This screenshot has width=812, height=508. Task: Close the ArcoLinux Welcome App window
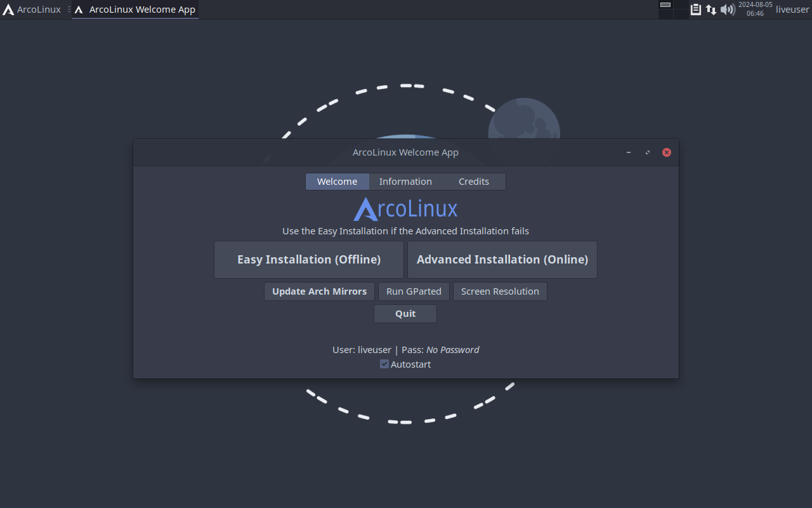(667, 152)
